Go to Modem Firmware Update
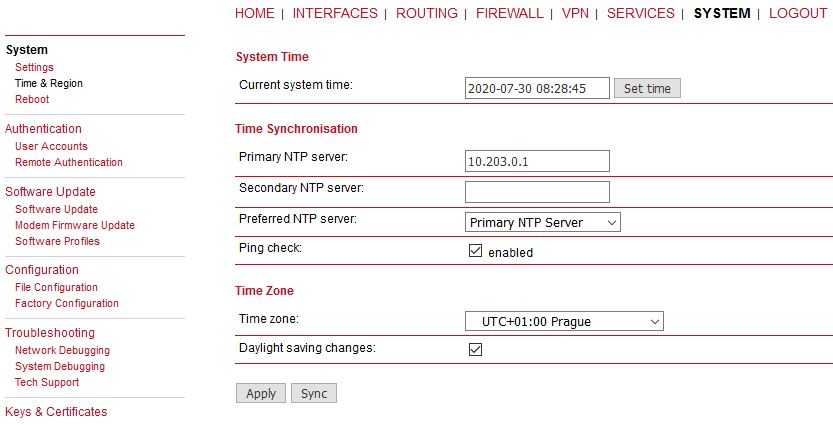 (x=75, y=225)
